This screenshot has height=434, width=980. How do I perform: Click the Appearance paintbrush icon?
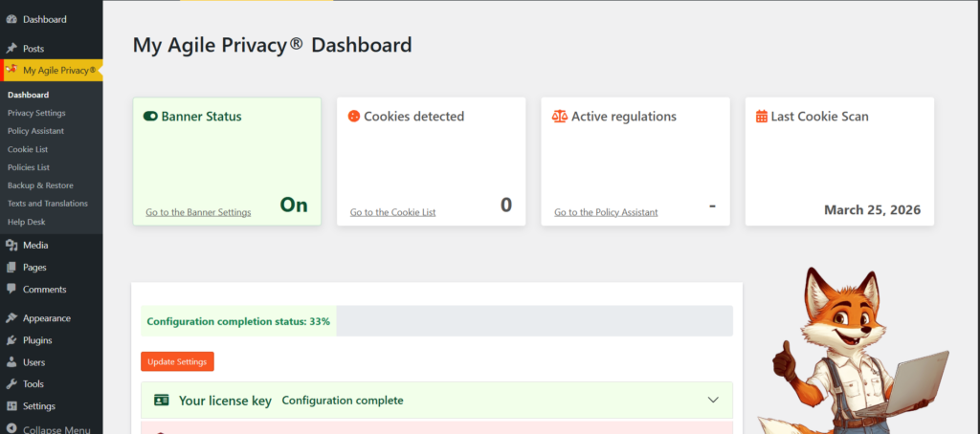11,318
